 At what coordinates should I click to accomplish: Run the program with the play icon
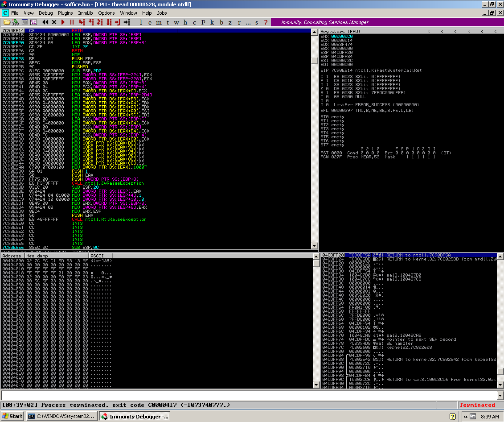63,22
